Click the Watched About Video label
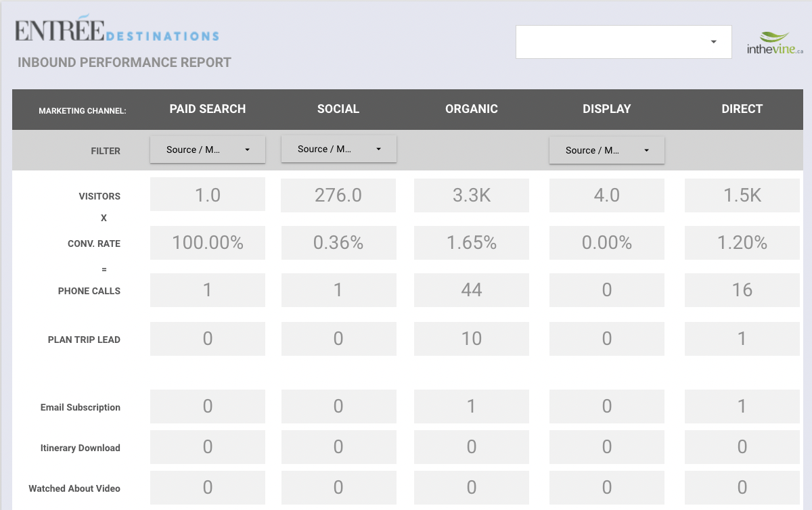The image size is (812, 510). 74,488
